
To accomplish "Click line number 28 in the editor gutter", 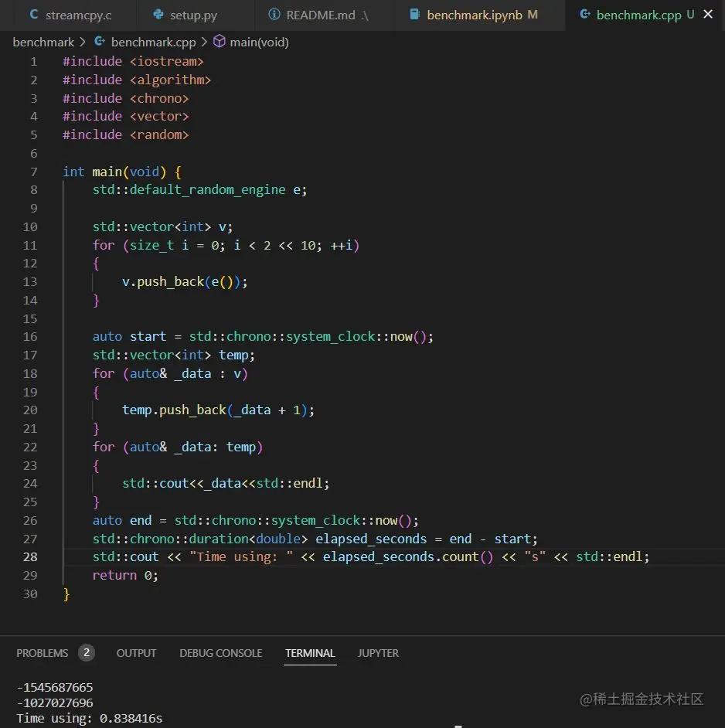I will coord(30,556).
